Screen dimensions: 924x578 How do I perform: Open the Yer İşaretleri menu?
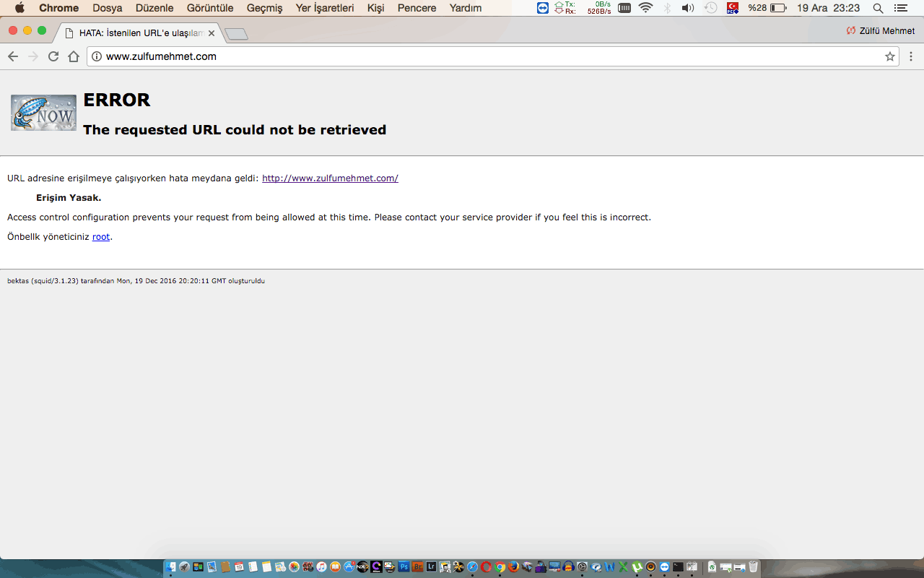[325, 8]
